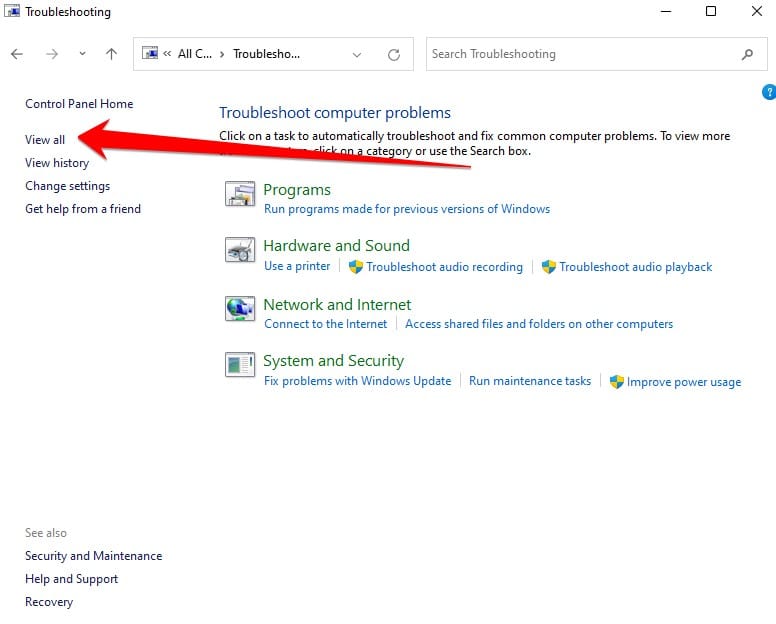The image size is (776, 624).
Task: Open Recovery under See also
Action: pyautogui.click(x=49, y=602)
